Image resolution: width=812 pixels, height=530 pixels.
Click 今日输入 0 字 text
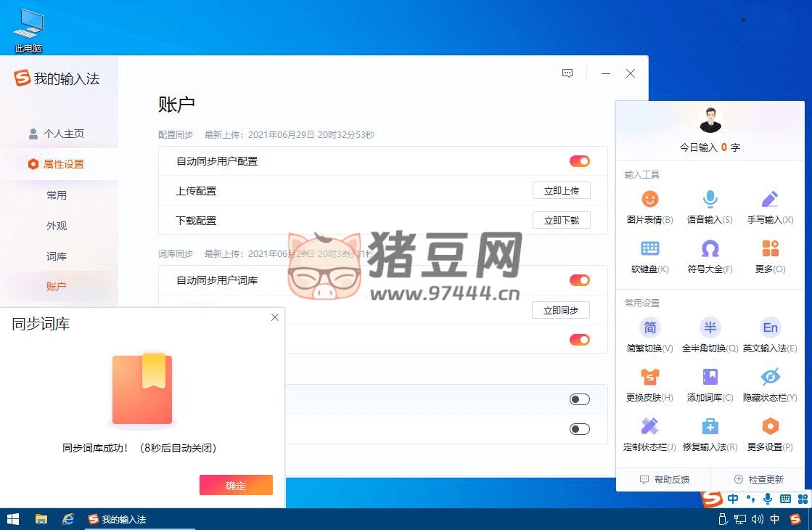710,147
